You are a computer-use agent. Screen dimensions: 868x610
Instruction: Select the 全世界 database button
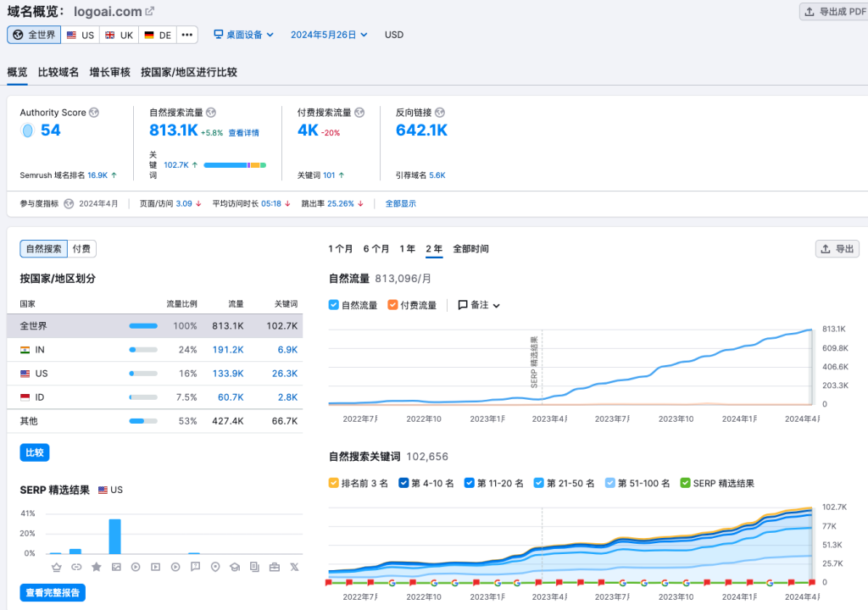[x=34, y=35]
